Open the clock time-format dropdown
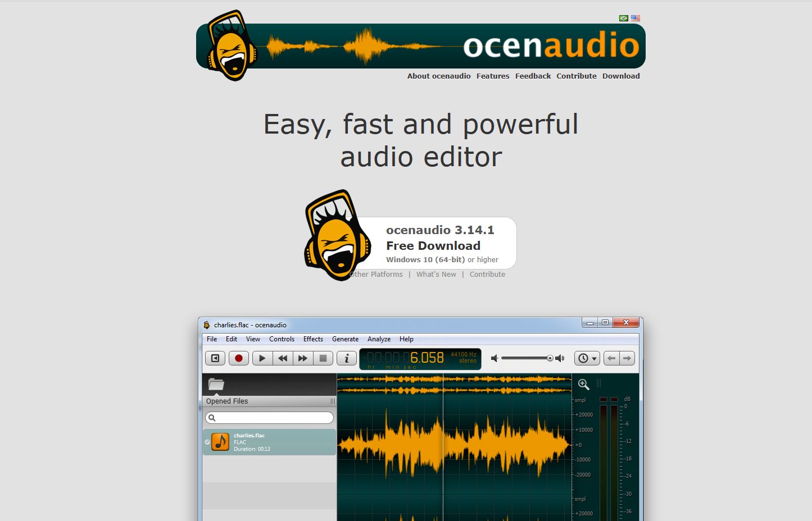 click(x=587, y=358)
